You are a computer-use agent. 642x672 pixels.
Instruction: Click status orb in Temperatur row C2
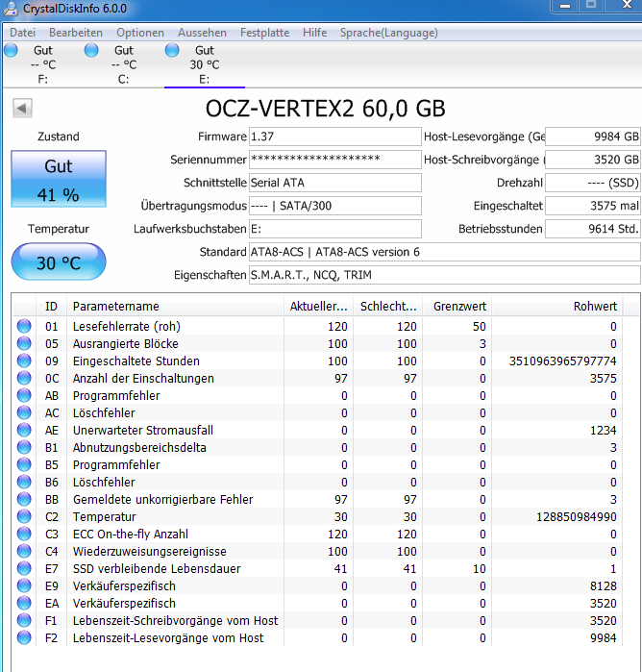24,516
